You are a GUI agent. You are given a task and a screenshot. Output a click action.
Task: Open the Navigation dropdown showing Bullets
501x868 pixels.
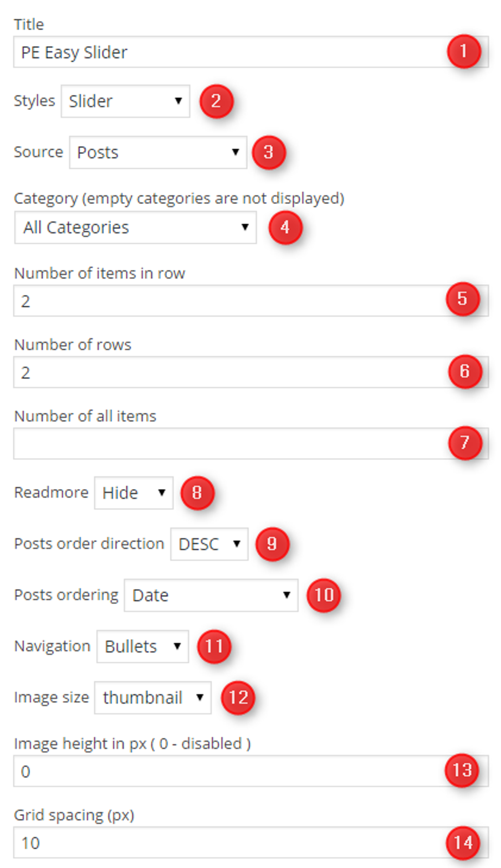142,646
